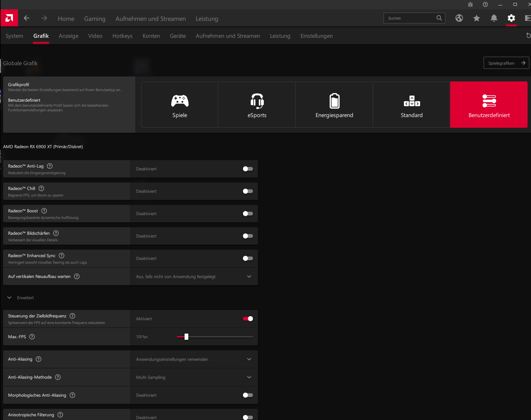Switch to the Geräte tab

tap(178, 36)
